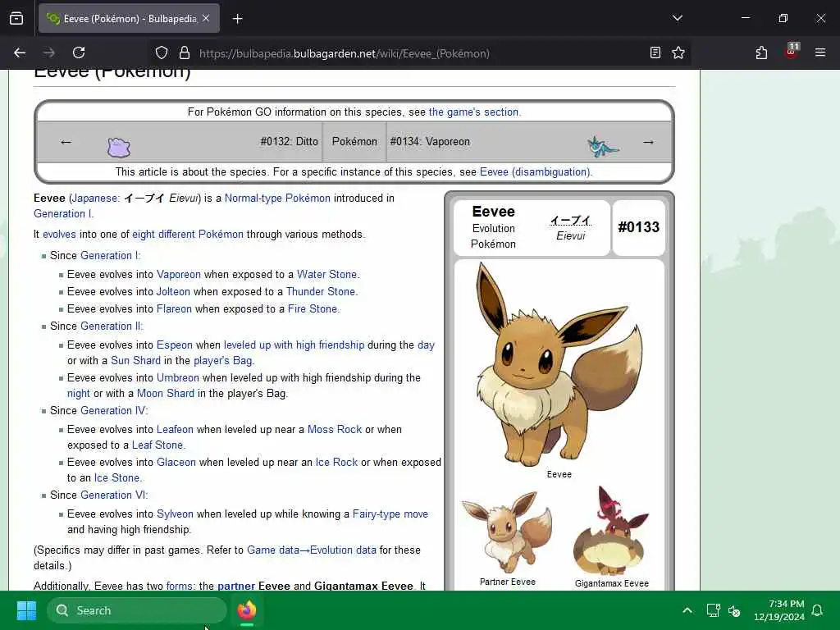Open a new tab with plus button
840x630 pixels.
(x=237, y=19)
